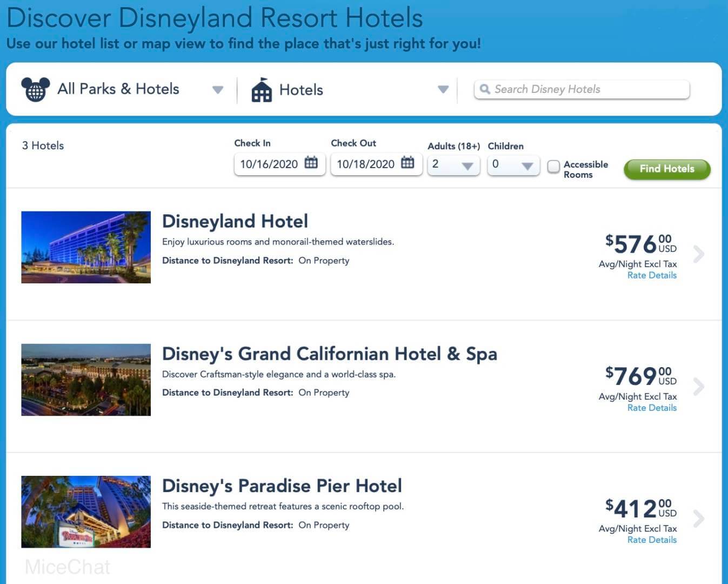This screenshot has width=728, height=584.
Task: Click the Disneyland Hotel row arrow
Action: click(x=699, y=254)
